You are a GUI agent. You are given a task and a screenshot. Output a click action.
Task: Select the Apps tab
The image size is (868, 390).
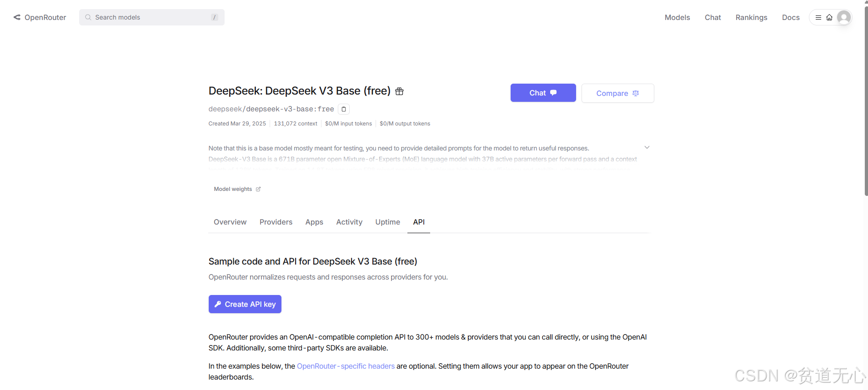coord(314,222)
